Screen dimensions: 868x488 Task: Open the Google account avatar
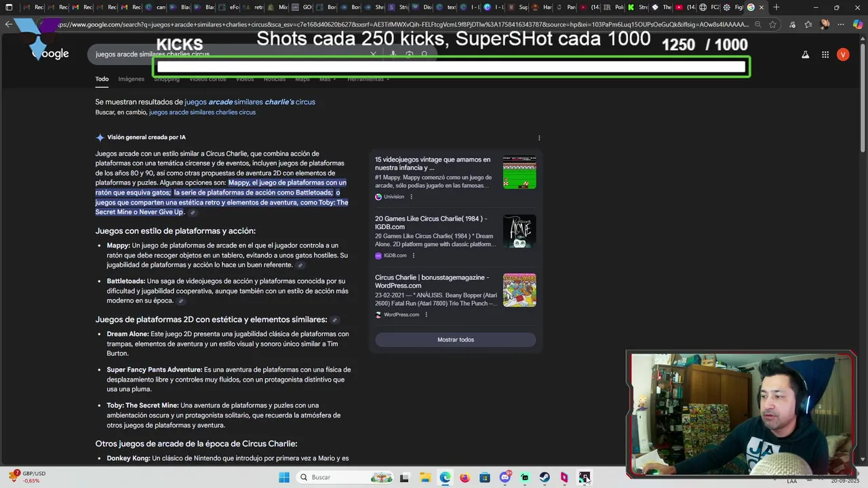point(843,55)
